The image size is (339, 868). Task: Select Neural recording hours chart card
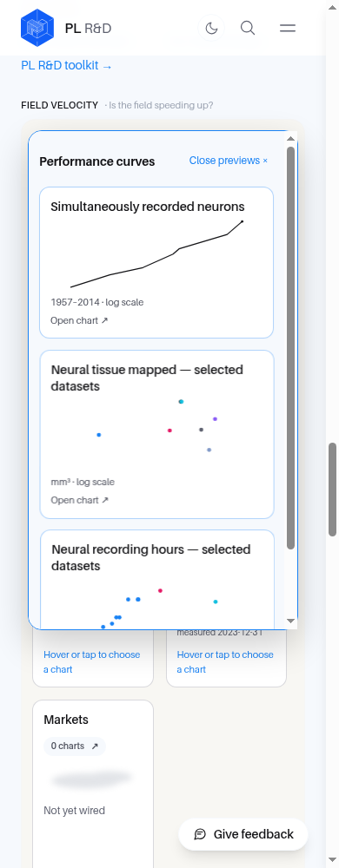pos(156,580)
